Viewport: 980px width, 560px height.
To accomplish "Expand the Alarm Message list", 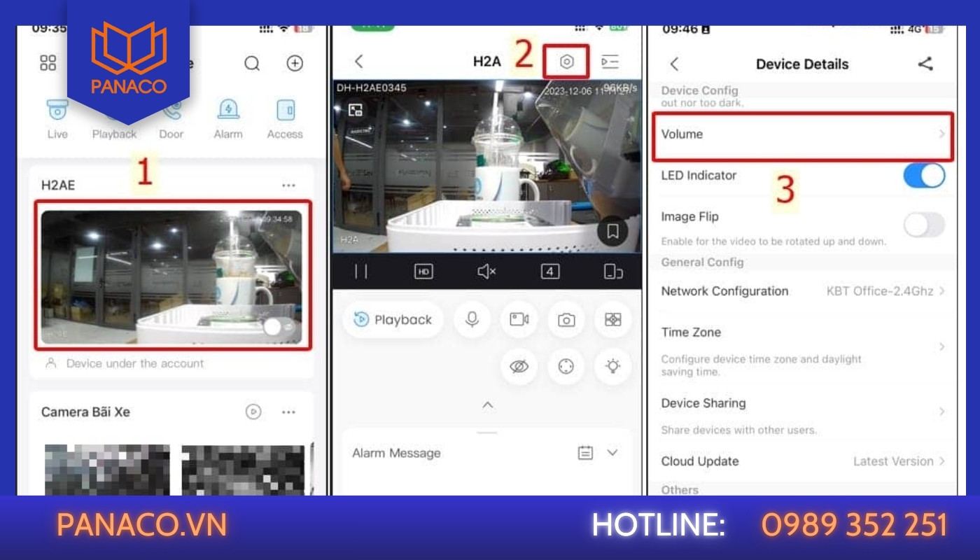I will point(612,453).
